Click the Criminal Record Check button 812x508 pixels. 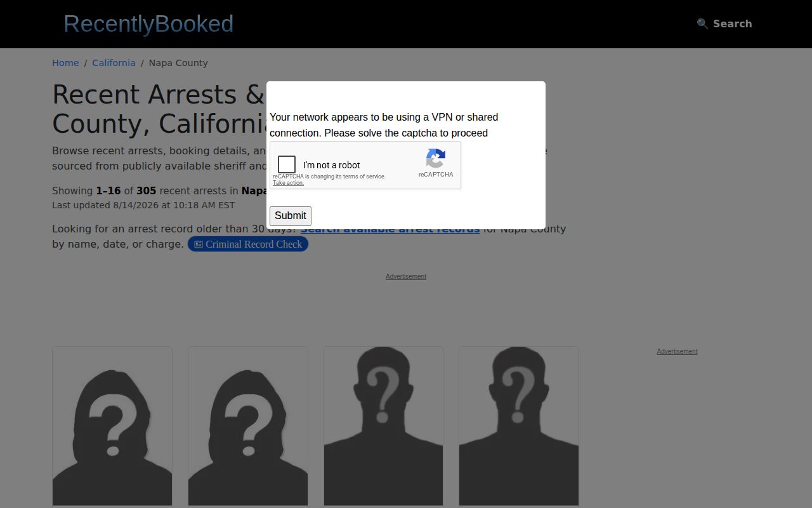(x=248, y=244)
